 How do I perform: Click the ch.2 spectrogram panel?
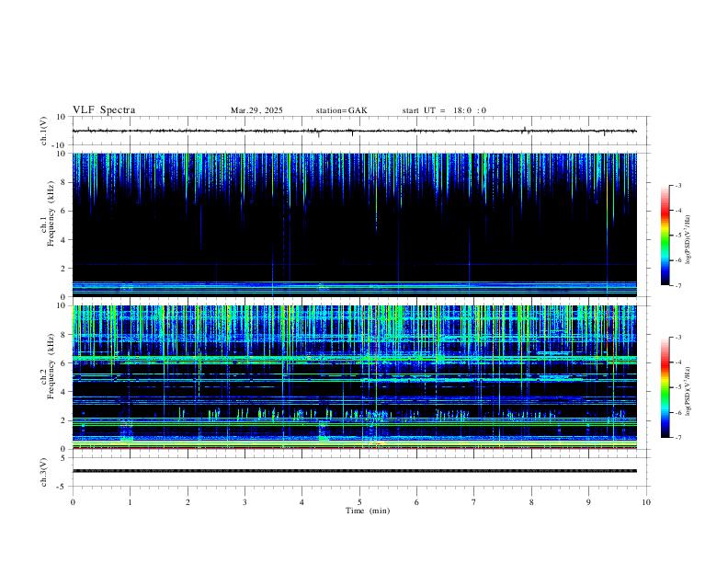click(x=354, y=377)
